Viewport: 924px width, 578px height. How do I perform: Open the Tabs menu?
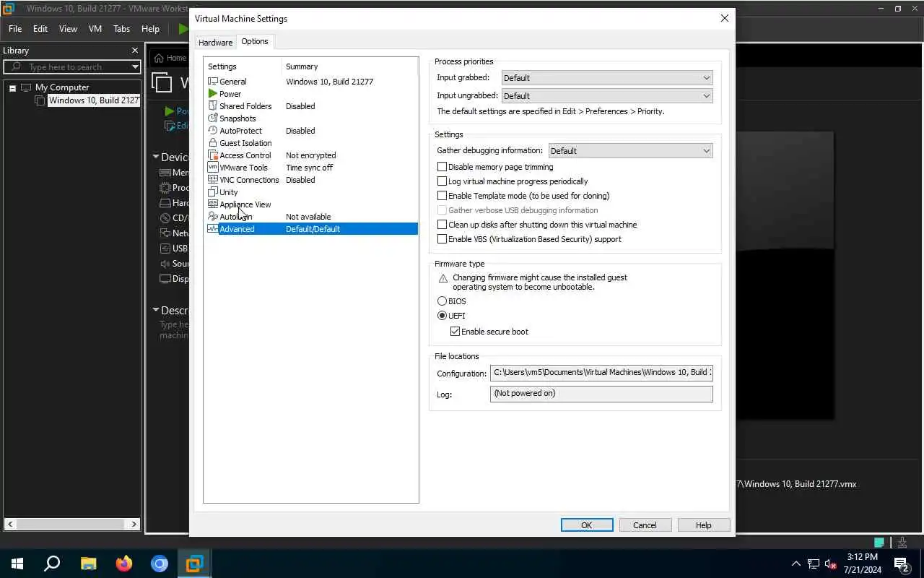click(x=121, y=29)
